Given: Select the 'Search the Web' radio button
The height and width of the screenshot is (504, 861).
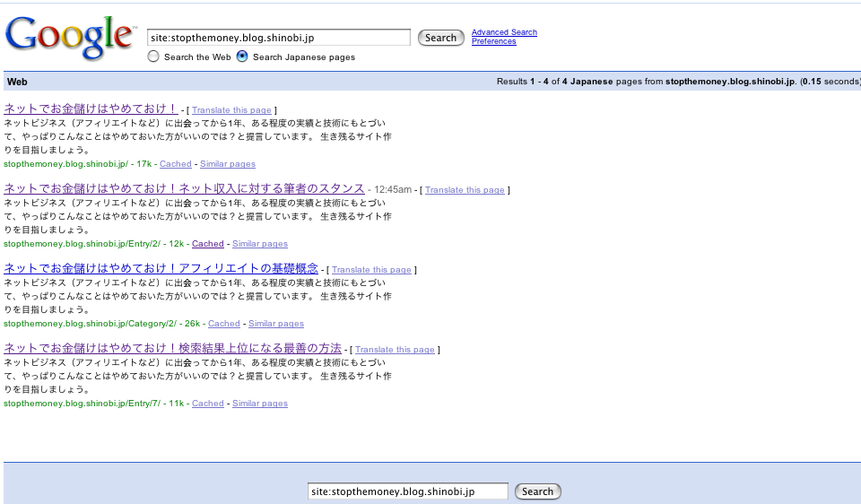Looking at the screenshot, I should 153,56.
